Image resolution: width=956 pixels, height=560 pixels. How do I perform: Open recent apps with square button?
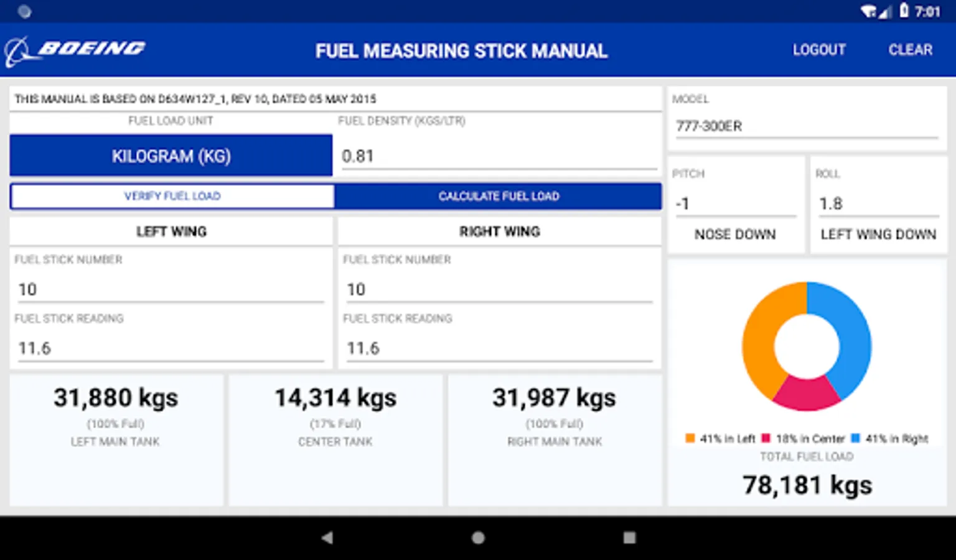629,538
